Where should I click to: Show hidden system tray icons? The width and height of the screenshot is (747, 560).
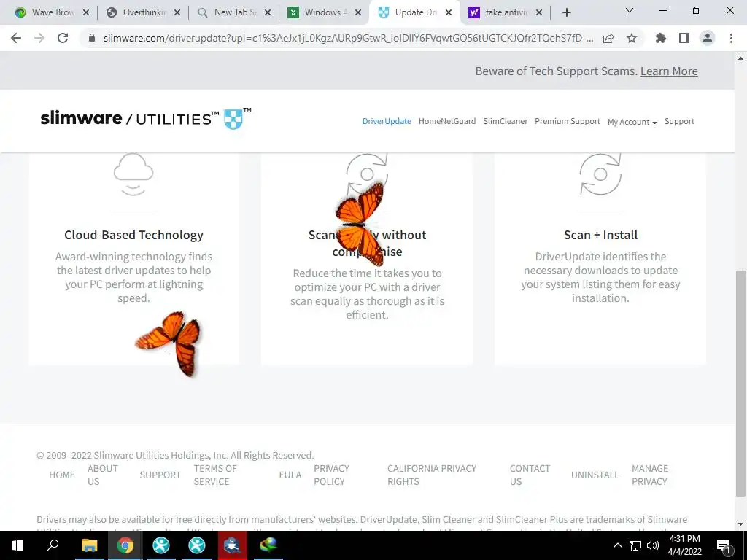[x=617, y=545]
